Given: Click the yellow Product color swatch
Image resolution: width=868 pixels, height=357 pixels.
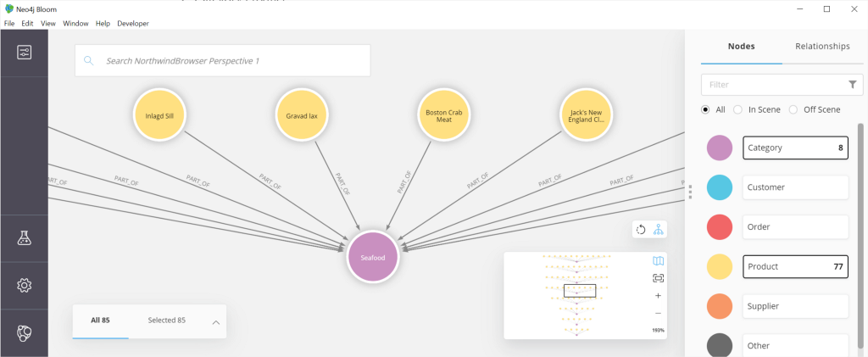Looking at the screenshot, I should pyautogui.click(x=720, y=267).
